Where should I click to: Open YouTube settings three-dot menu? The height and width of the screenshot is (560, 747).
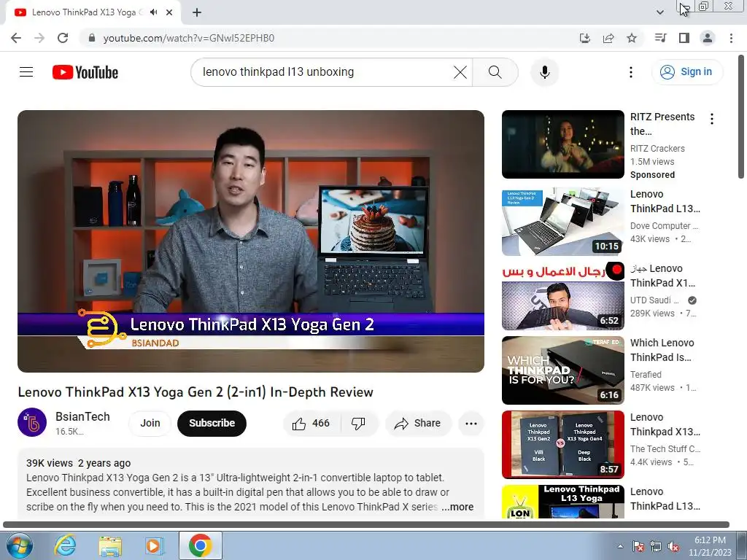[631, 72]
